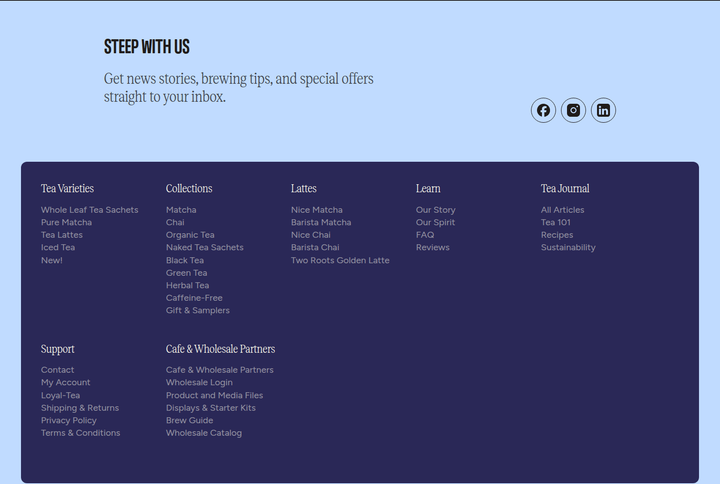Open the Instagram social icon
The width and height of the screenshot is (720, 484).
(x=573, y=110)
